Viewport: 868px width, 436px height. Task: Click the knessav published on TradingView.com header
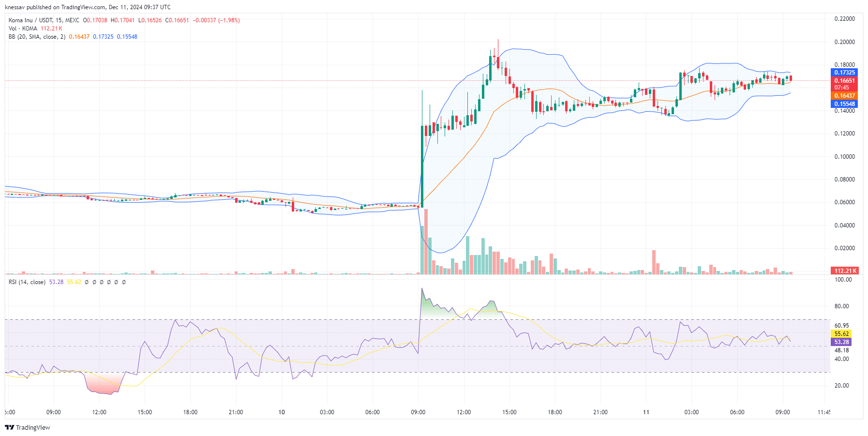point(88,7)
